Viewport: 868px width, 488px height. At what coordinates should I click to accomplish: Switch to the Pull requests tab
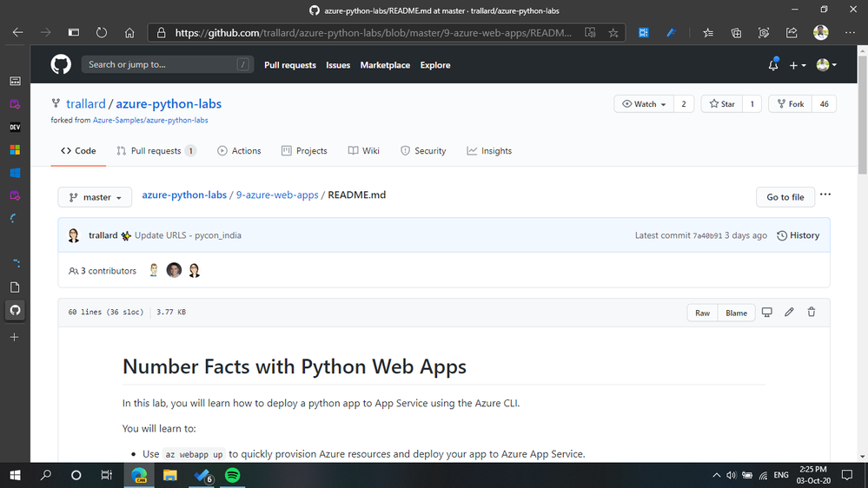click(x=156, y=151)
